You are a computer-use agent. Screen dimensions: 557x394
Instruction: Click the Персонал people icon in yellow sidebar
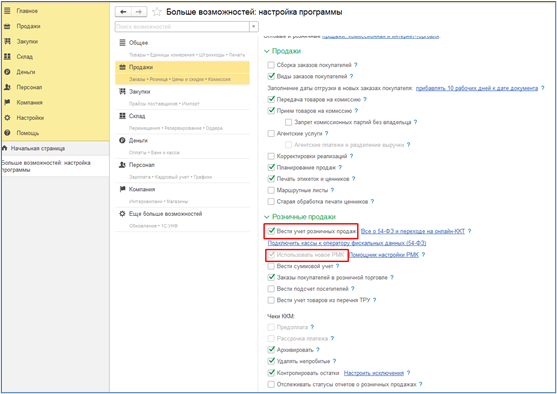click(7, 87)
